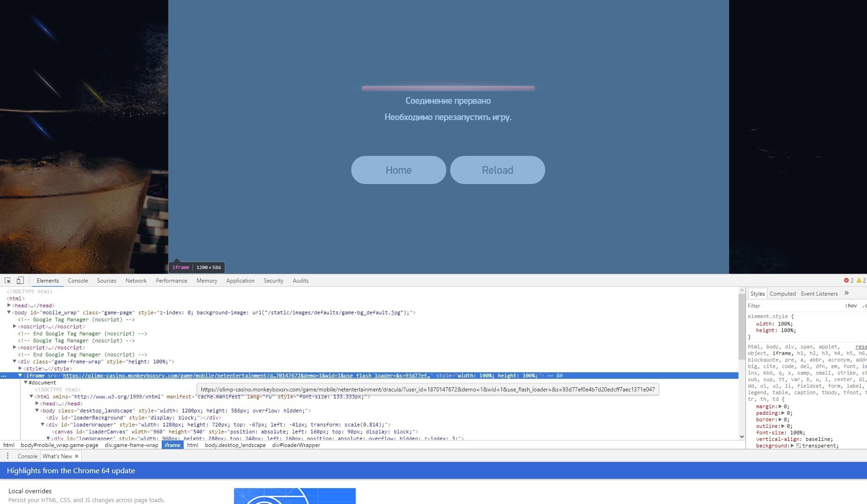Image resolution: width=867 pixels, height=504 pixels.
Task: Expand the second noscript node
Action: pyautogui.click(x=14, y=348)
